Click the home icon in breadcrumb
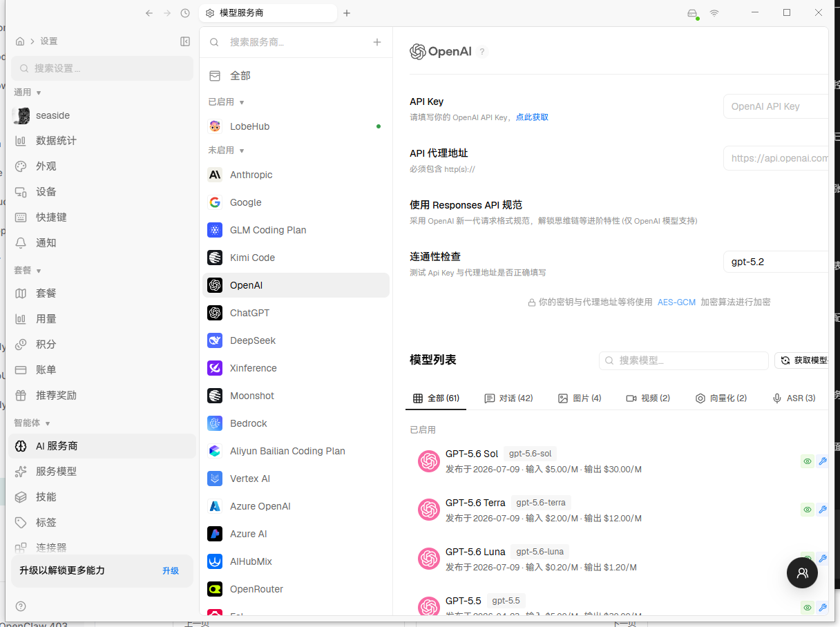The image size is (840, 627). tap(20, 41)
